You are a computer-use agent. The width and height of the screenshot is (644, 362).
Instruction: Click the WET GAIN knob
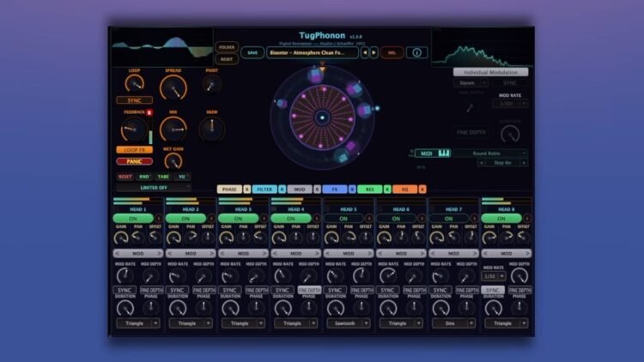(x=173, y=161)
